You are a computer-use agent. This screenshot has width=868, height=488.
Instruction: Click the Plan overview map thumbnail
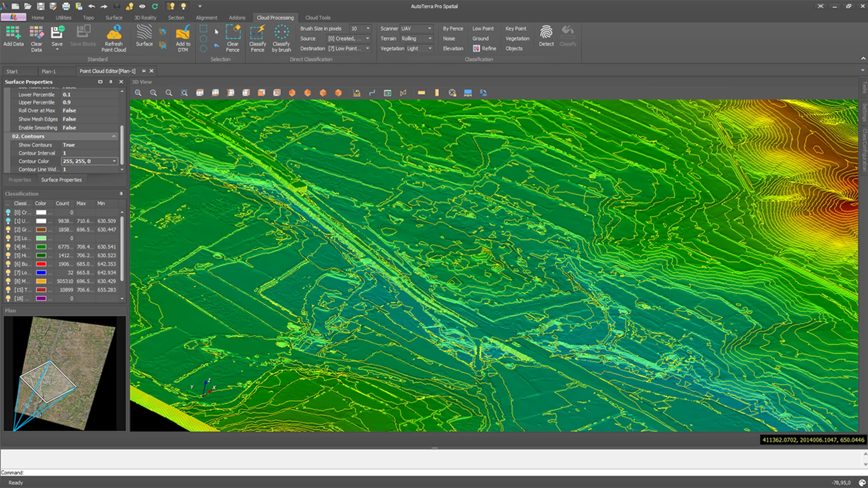[x=65, y=373]
